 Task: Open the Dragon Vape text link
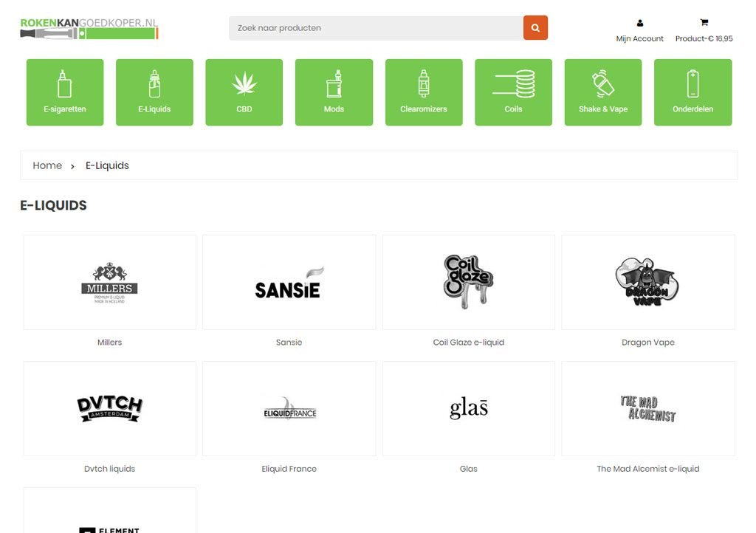click(648, 342)
